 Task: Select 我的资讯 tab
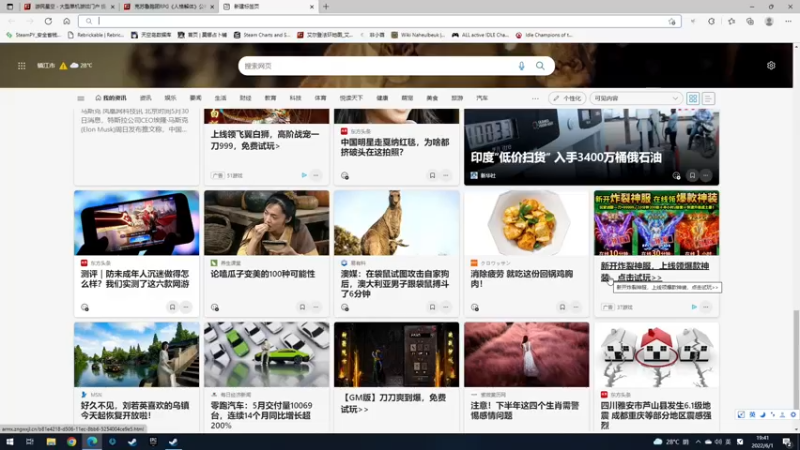111,98
